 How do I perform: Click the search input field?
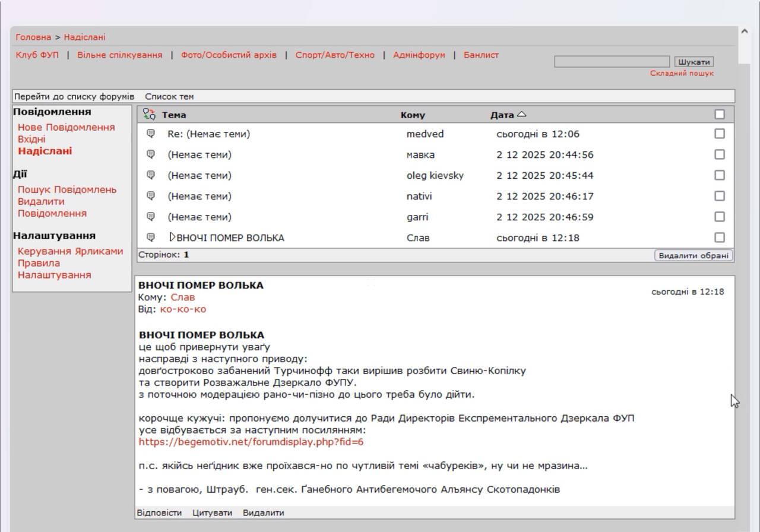click(x=612, y=62)
